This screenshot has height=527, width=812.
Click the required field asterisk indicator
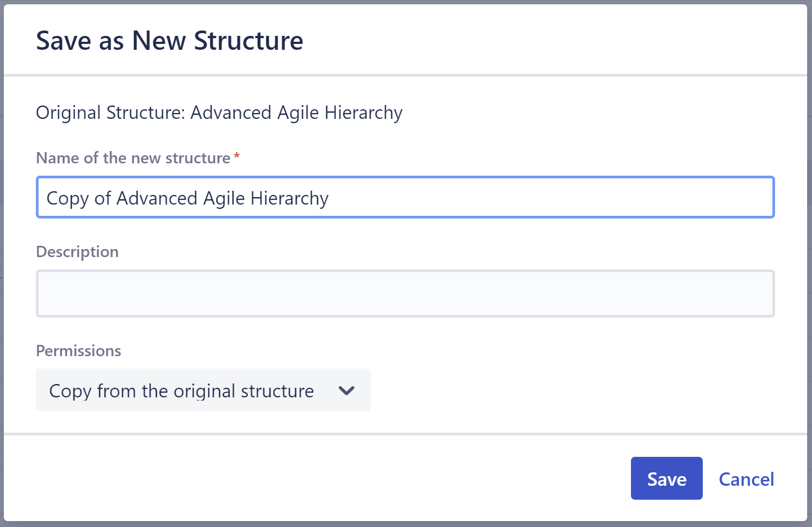pyautogui.click(x=236, y=156)
